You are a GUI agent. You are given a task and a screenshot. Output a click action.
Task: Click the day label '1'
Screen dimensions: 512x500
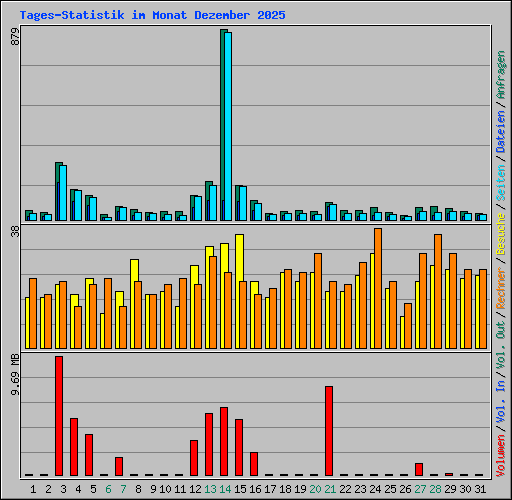(33, 489)
